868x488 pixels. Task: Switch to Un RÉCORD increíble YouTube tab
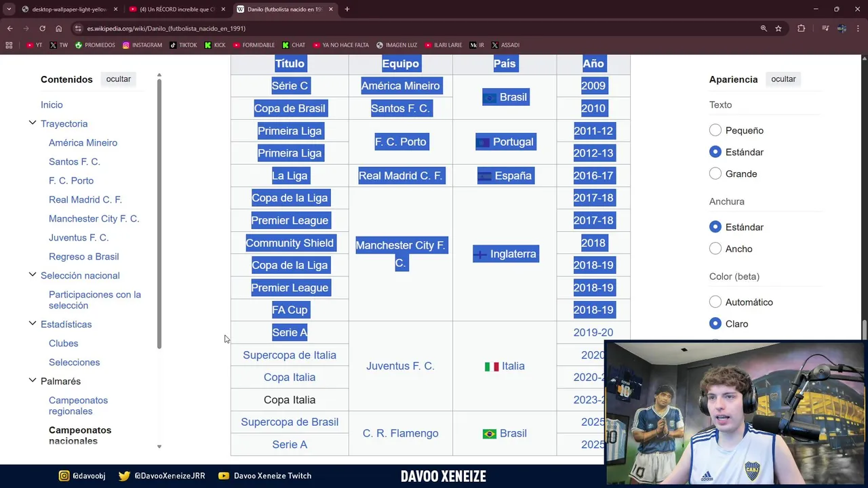[176, 9]
